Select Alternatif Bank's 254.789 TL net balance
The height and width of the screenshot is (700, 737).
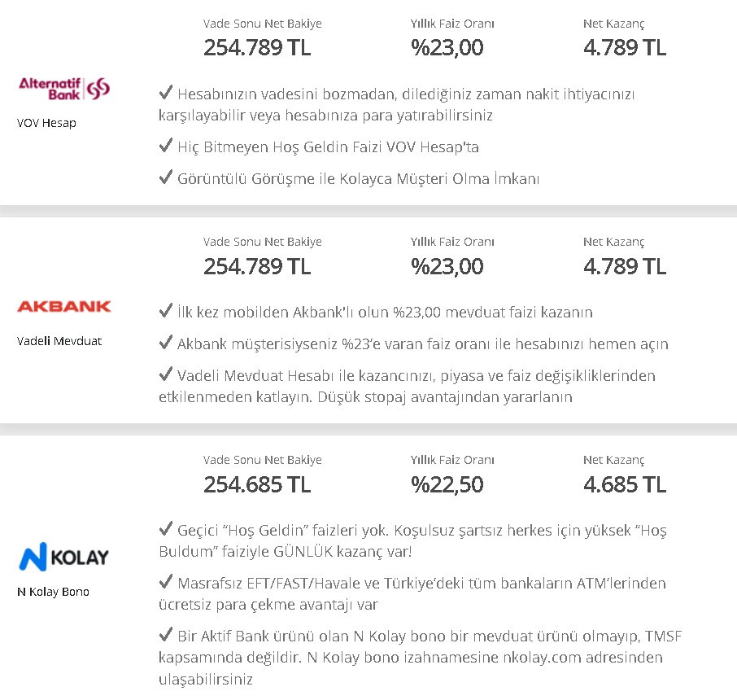click(x=257, y=47)
